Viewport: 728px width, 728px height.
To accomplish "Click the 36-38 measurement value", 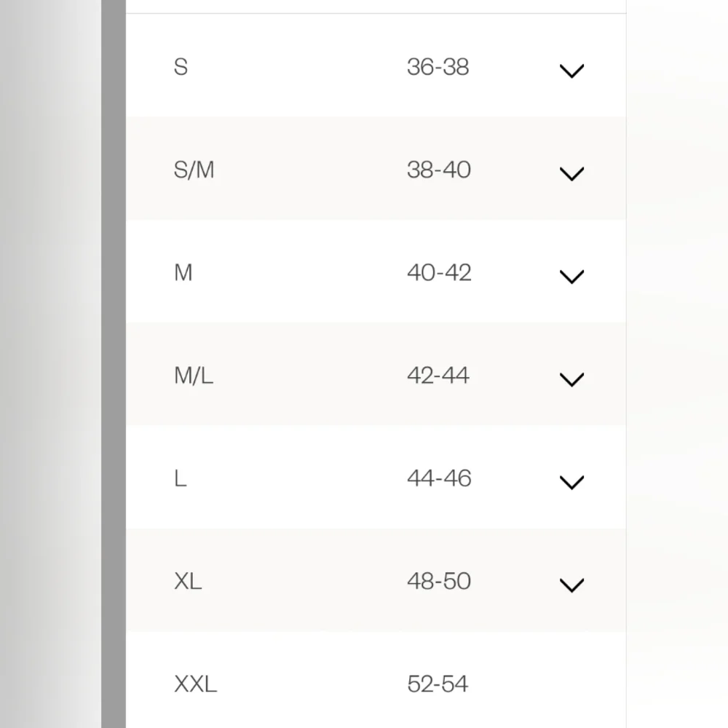I will pyautogui.click(x=438, y=67).
